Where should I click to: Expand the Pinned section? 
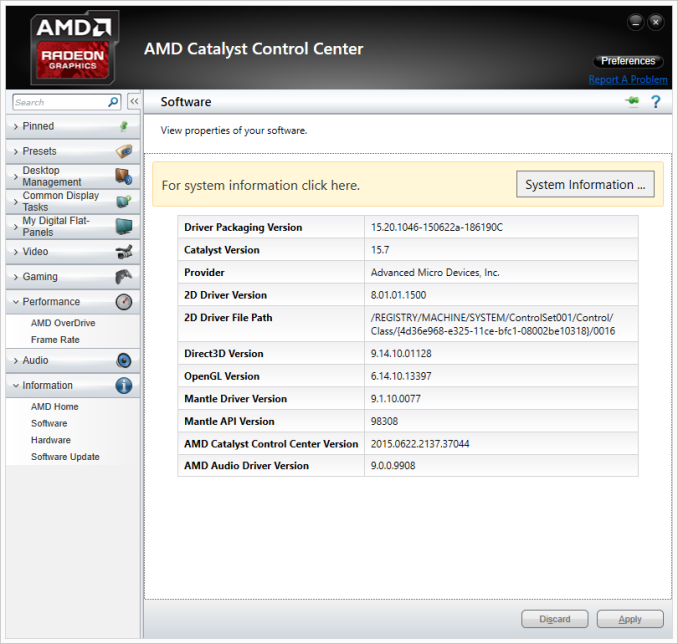tap(16, 126)
